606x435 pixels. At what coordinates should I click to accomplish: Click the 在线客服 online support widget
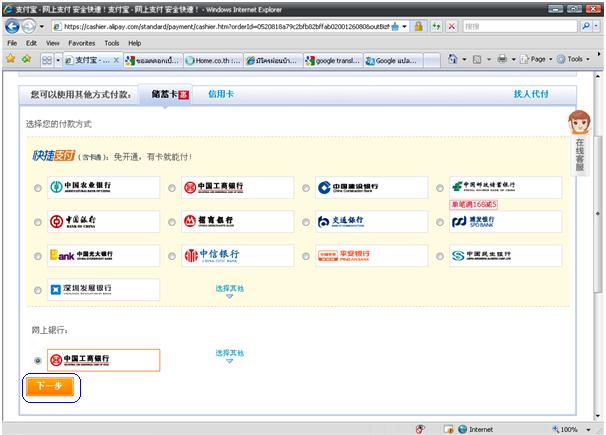(579, 142)
